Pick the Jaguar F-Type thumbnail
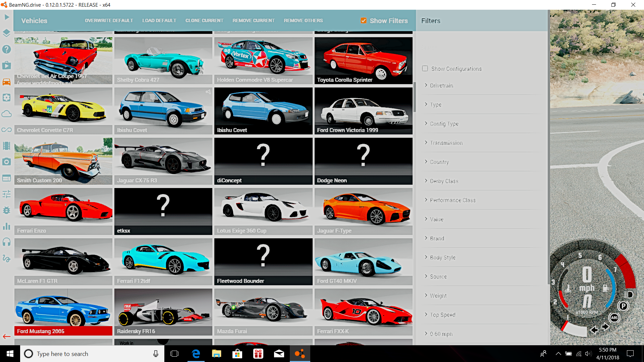 coord(364,212)
